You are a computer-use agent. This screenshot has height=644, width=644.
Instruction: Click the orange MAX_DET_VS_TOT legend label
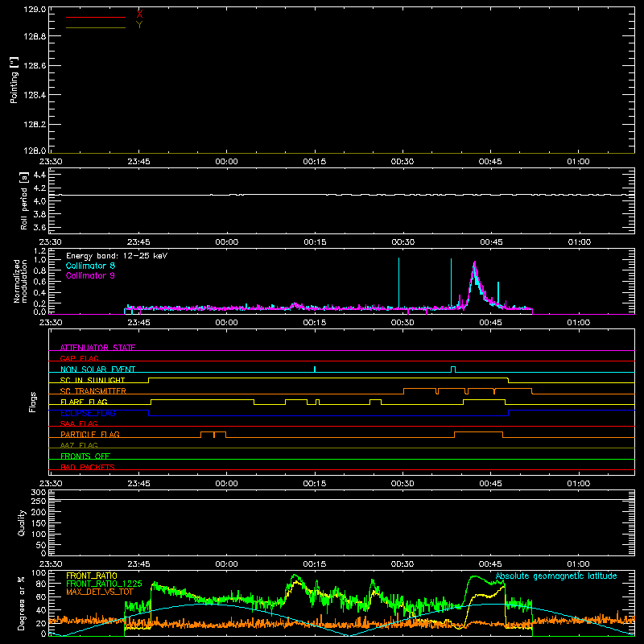(100, 592)
